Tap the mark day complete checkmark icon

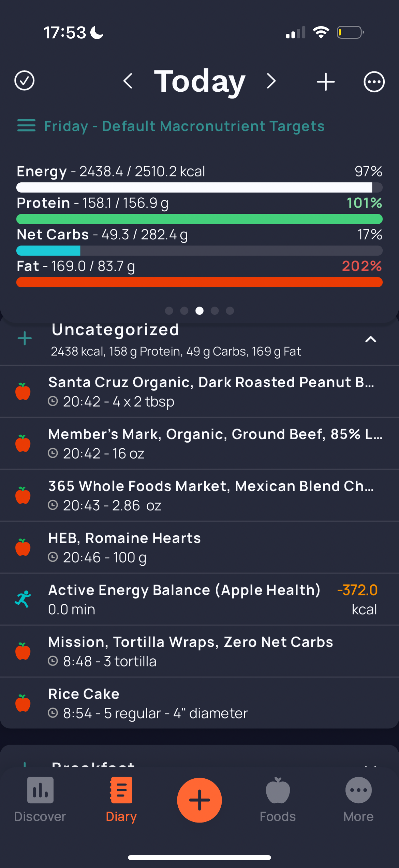24,81
